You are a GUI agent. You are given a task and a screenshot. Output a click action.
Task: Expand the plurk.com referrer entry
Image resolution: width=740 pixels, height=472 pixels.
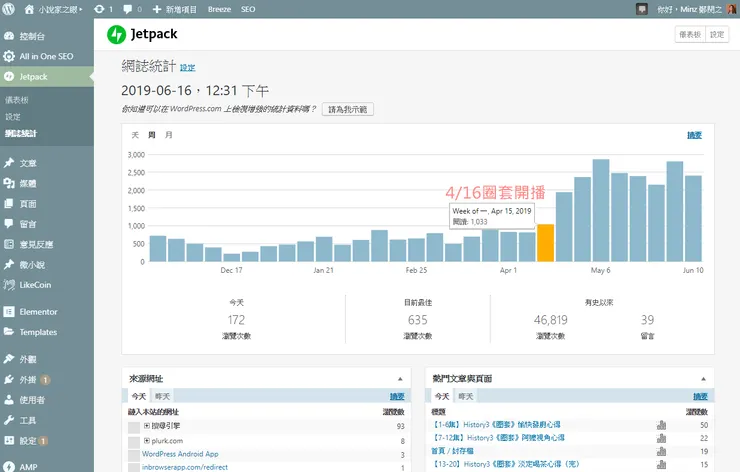(147, 440)
